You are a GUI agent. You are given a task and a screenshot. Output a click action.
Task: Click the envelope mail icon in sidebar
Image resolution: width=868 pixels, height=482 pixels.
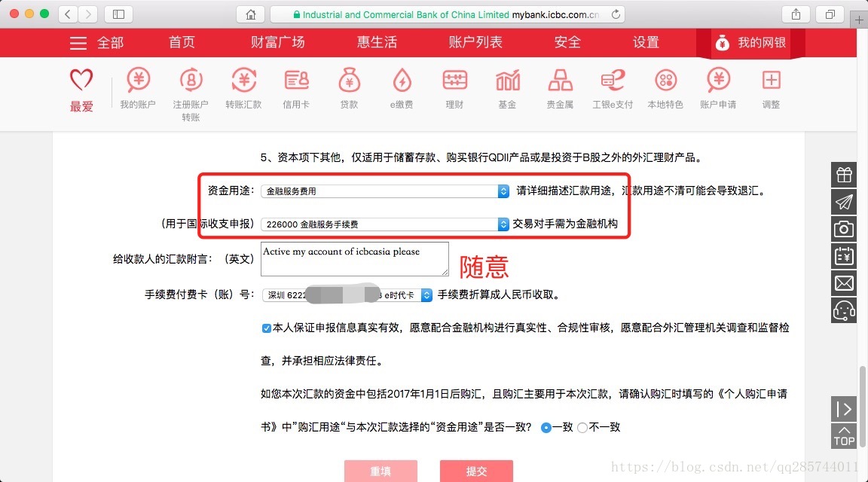844,283
